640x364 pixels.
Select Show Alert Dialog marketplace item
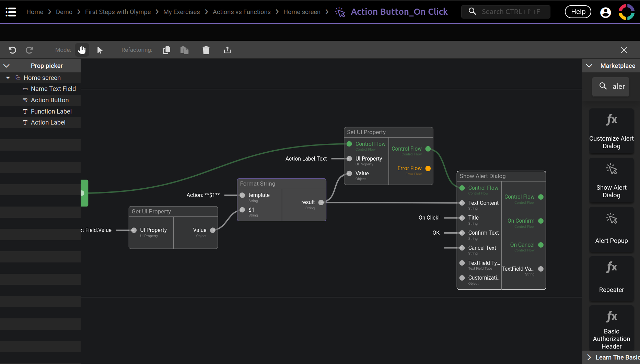coord(611,180)
